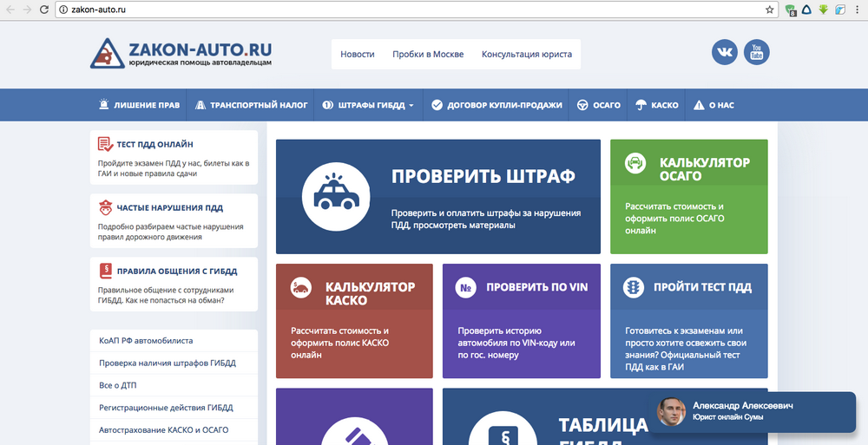Screen dimensions: 868x445
Task: Click the steering wheel icon next to ОСАГО
Action: coord(582,105)
